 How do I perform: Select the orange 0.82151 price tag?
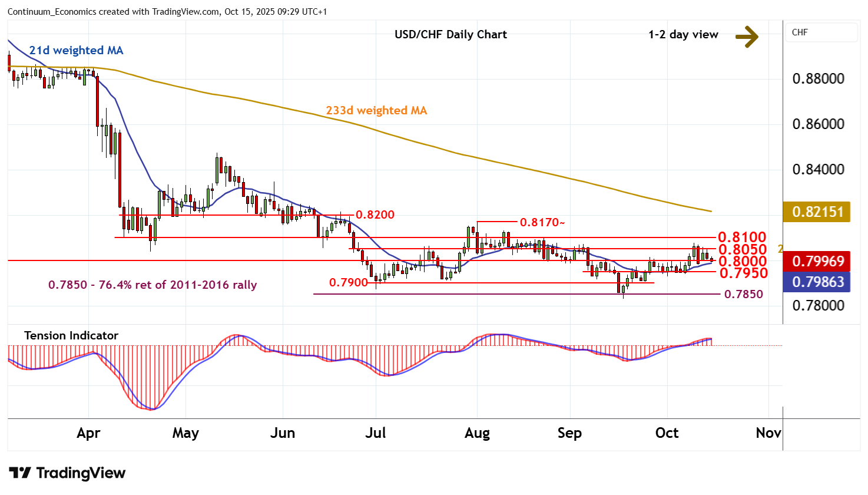[817, 212]
